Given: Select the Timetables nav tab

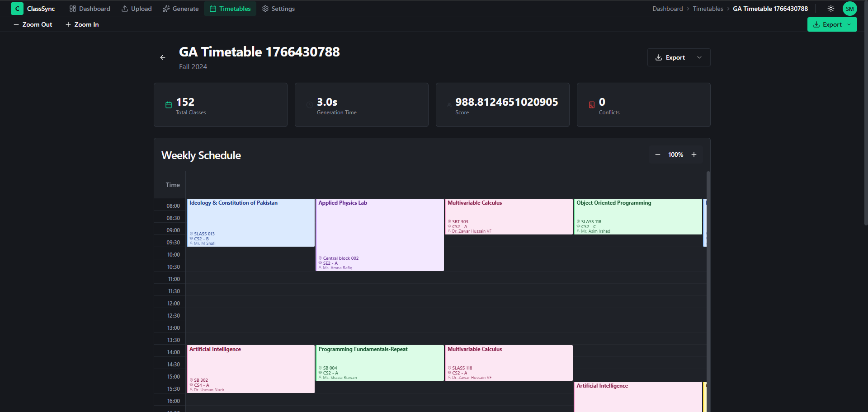Looking at the screenshot, I should (230, 9).
